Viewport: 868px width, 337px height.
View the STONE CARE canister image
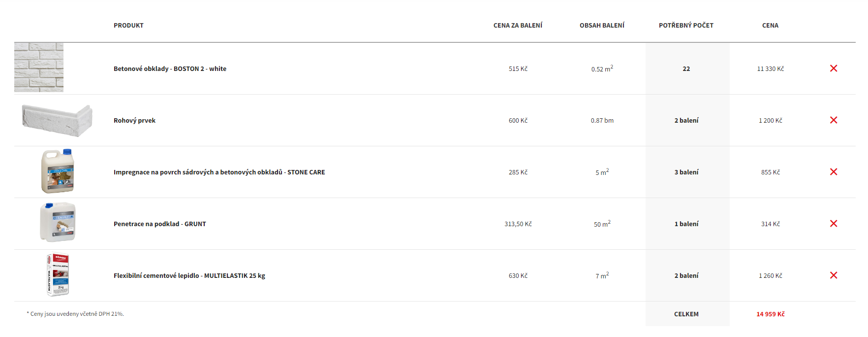pyautogui.click(x=58, y=171)
